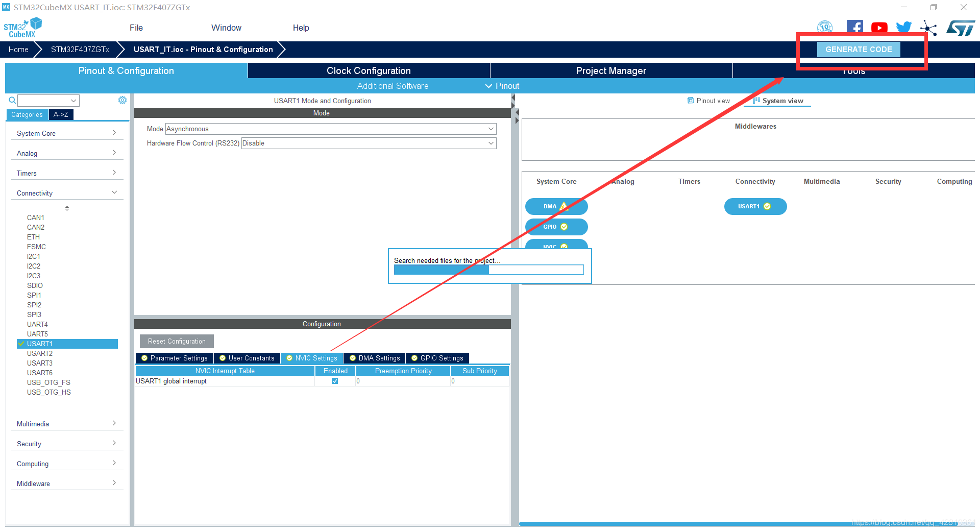Open the DMA system view button
Screen dimensions: 980x532
[x=556, y=206]
